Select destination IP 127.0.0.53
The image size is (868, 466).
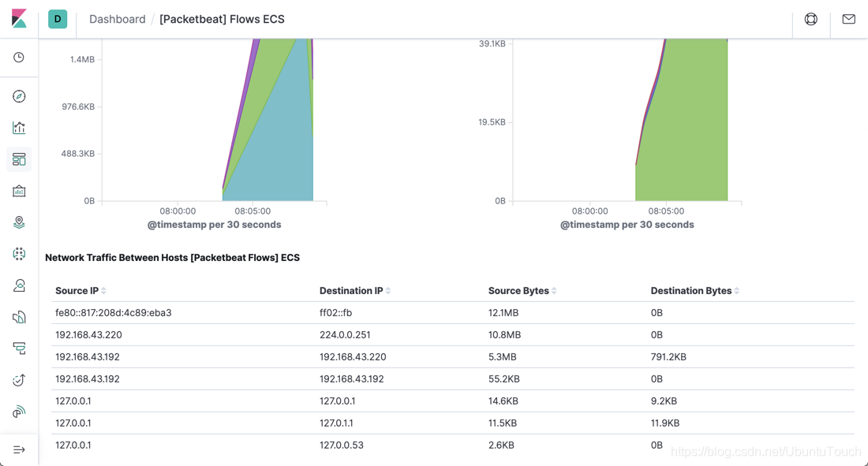342,445
